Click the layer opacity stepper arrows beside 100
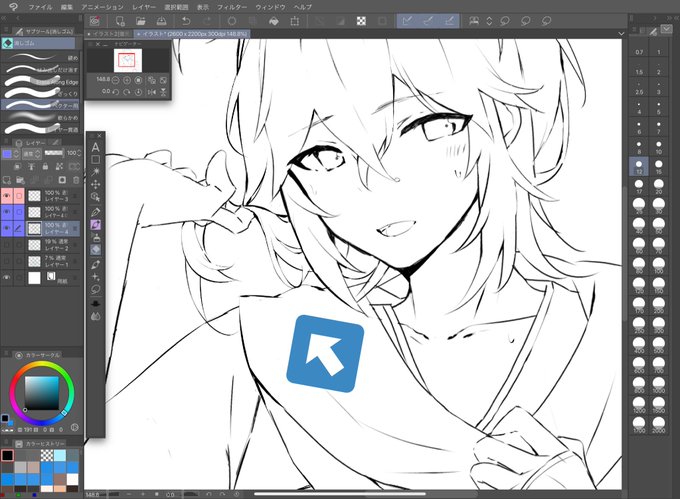The width and height of the screenshot is (680, 499). click(80, 153)
